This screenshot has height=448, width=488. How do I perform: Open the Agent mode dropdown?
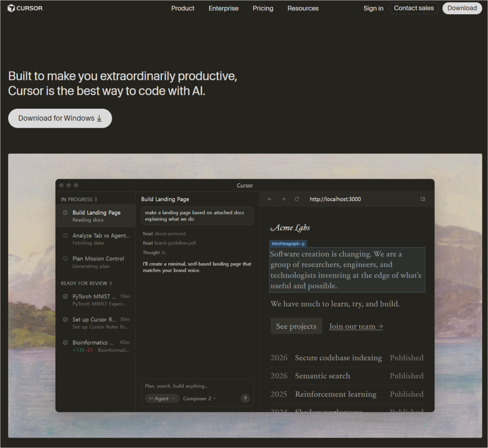click(x=161, y=398)
